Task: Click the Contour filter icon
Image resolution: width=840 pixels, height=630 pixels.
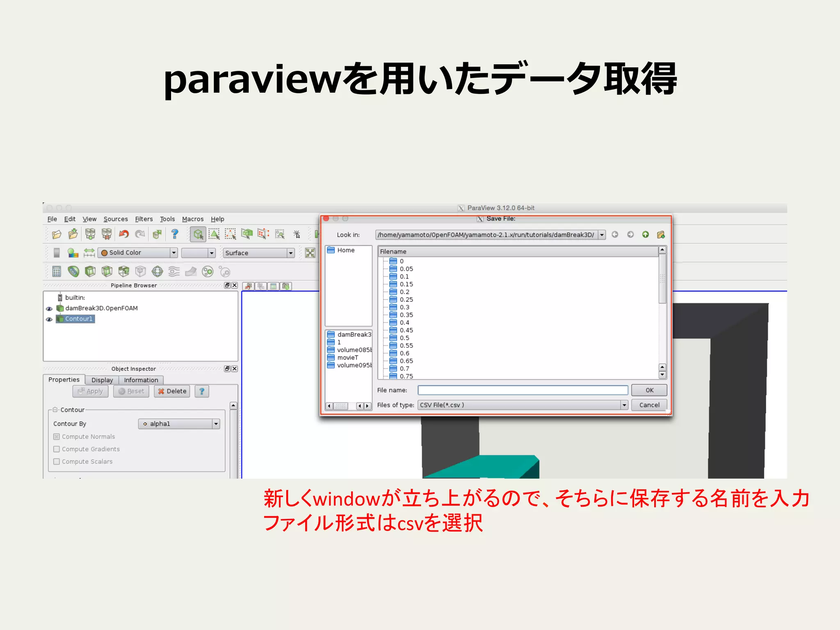Action: 73,272
